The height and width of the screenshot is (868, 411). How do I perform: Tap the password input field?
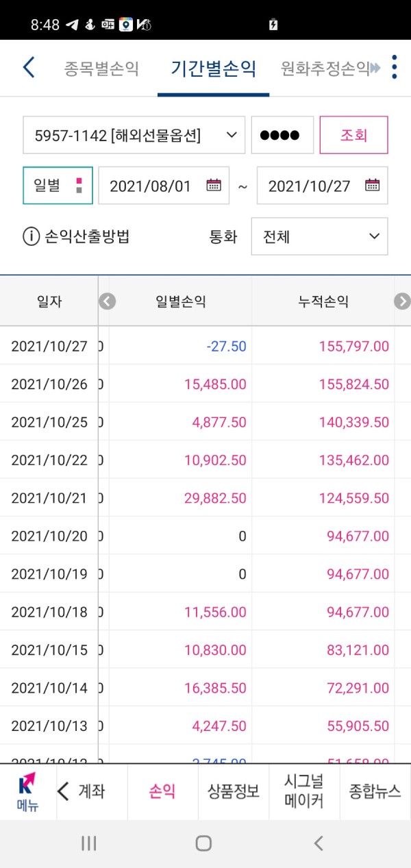coord(282,135)
